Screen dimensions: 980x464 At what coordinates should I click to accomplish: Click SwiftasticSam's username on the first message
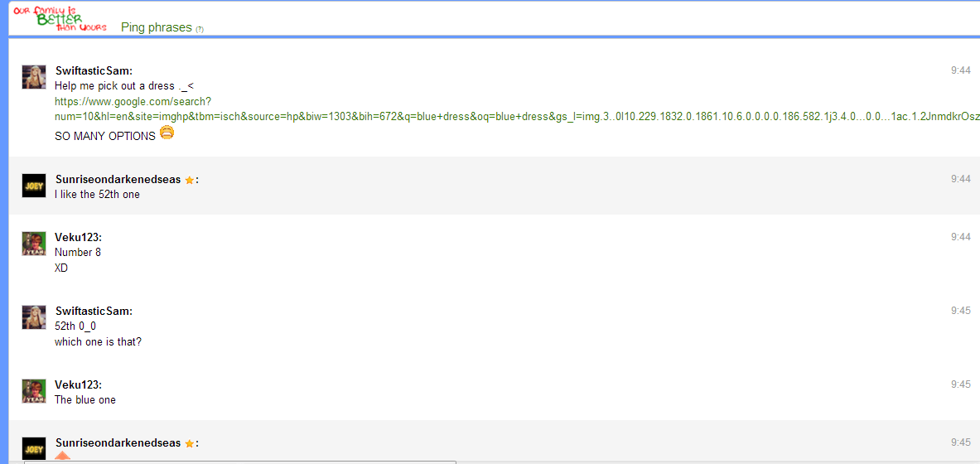click(x=93, y=70)
